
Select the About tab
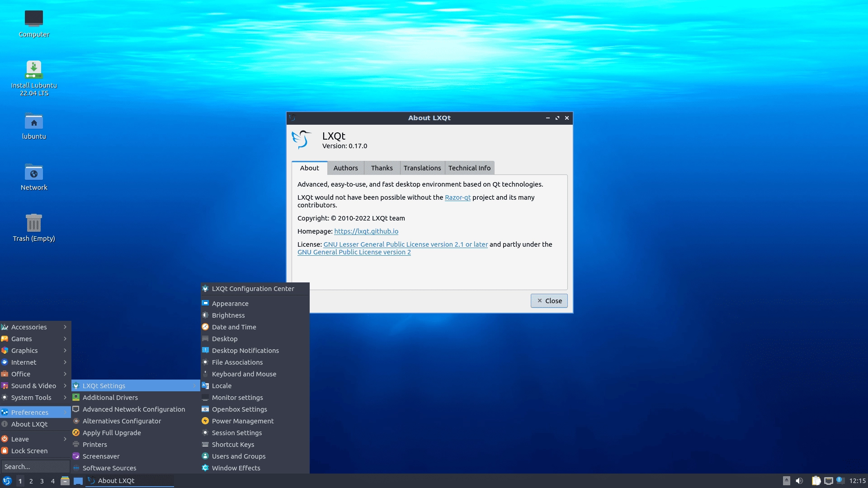pos(310,168)
